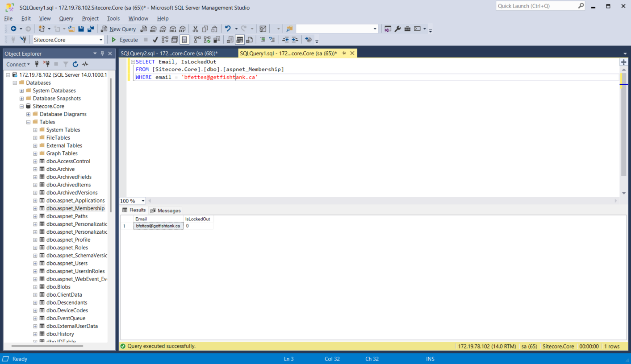Open a new MDX query
This screenshot has width=631, height=364.
[153, 29]
